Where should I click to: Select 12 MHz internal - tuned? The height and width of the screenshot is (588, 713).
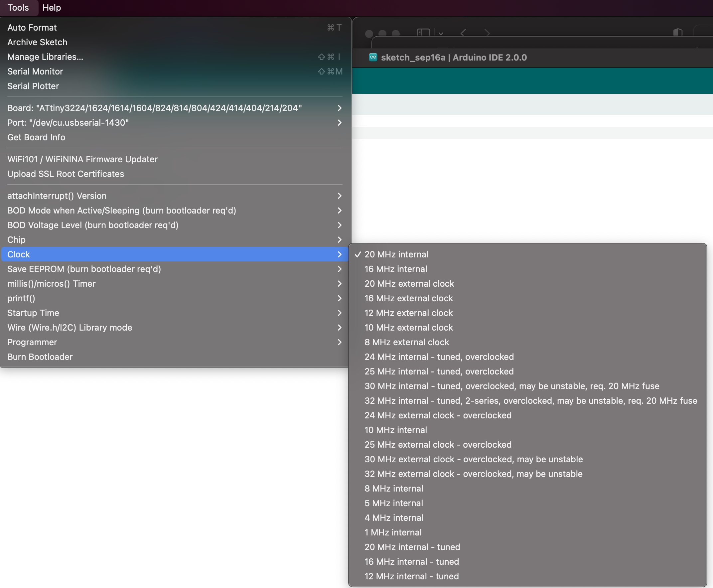pos(527,576)
